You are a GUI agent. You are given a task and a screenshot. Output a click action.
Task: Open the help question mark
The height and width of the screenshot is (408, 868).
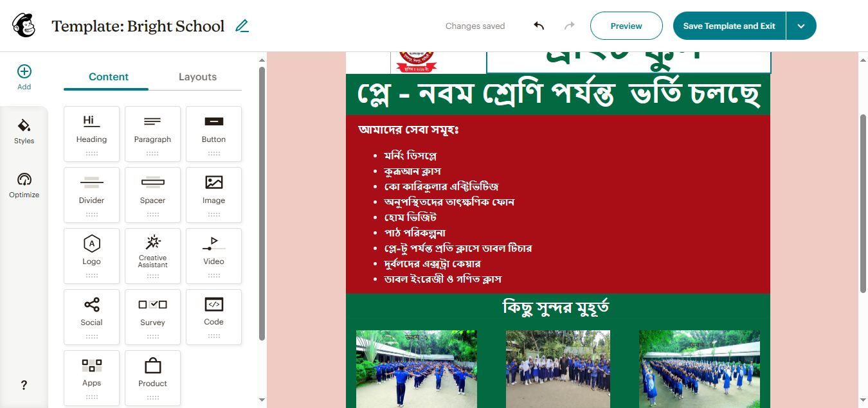[x=24, y=385]
